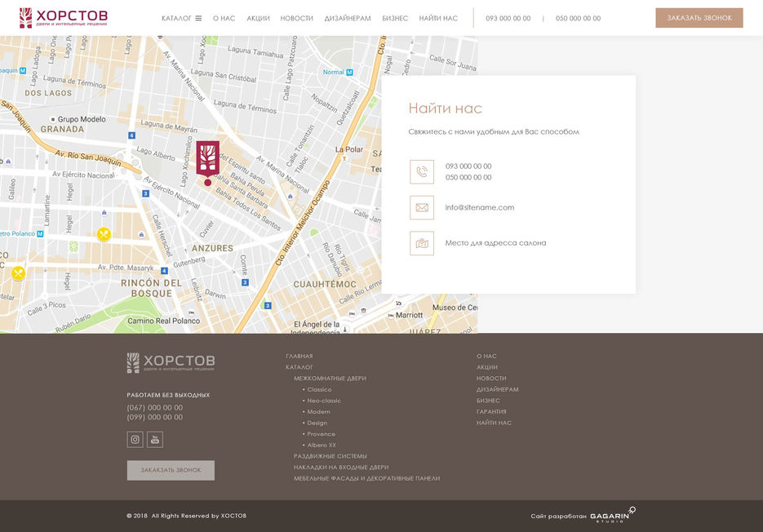Click the header Заказать звонок button
Screen dimensions: 763x532
click(699, 17)
